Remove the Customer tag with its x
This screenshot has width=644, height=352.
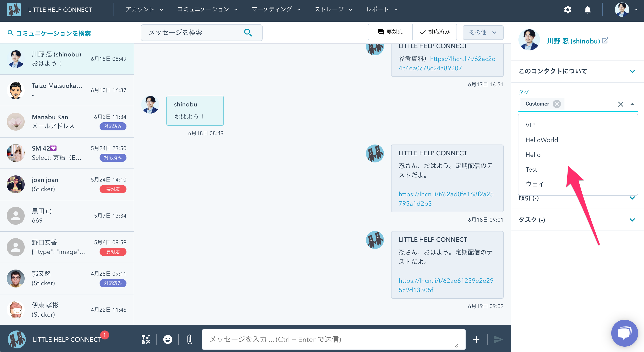[x=557, y=104]
